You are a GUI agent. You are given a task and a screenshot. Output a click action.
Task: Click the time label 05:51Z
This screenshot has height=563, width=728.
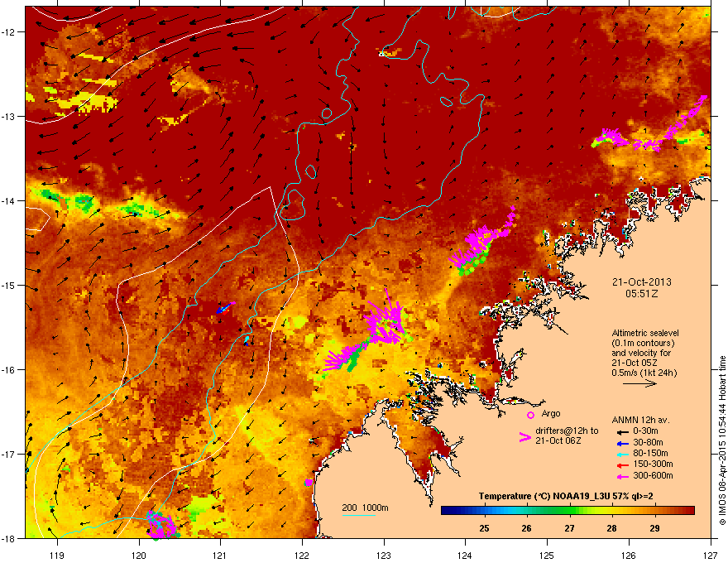[642, 294]
